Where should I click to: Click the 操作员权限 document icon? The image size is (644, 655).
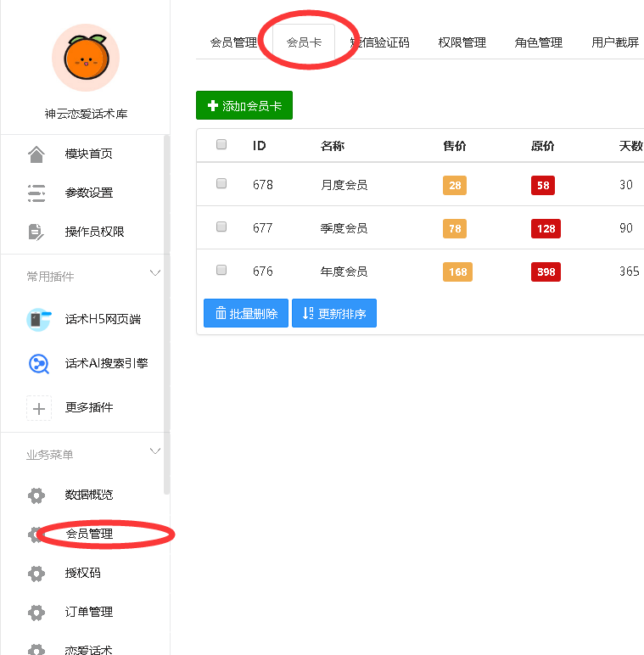click(36, 232)
